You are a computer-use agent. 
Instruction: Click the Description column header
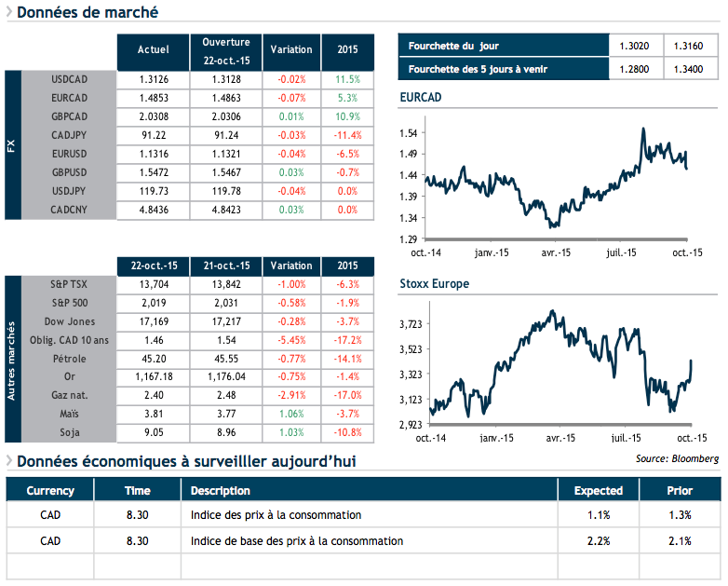pos(221,490)
